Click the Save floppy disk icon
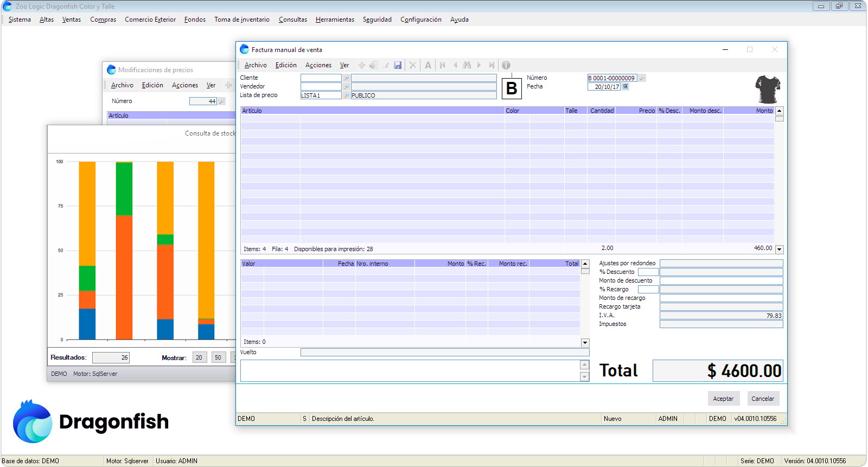This screenshot has height=467, width=868. [398, 65]
